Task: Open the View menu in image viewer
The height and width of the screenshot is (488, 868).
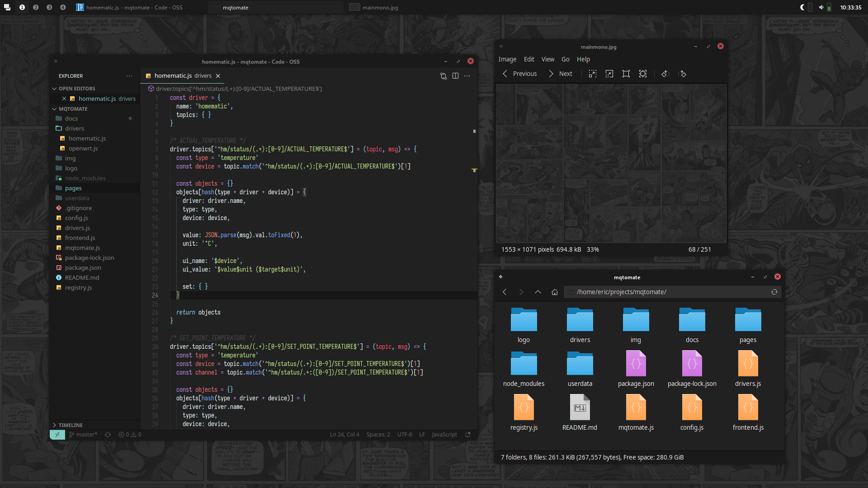Action: tap(547, 59)
